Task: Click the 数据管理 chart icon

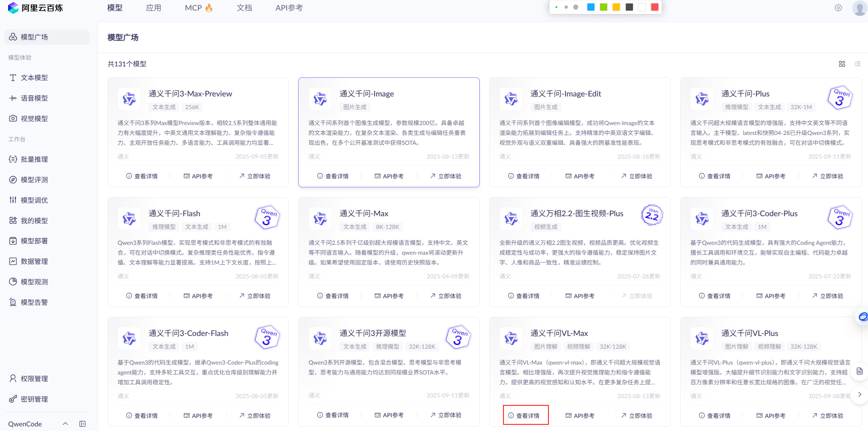Action: (13, 261)
